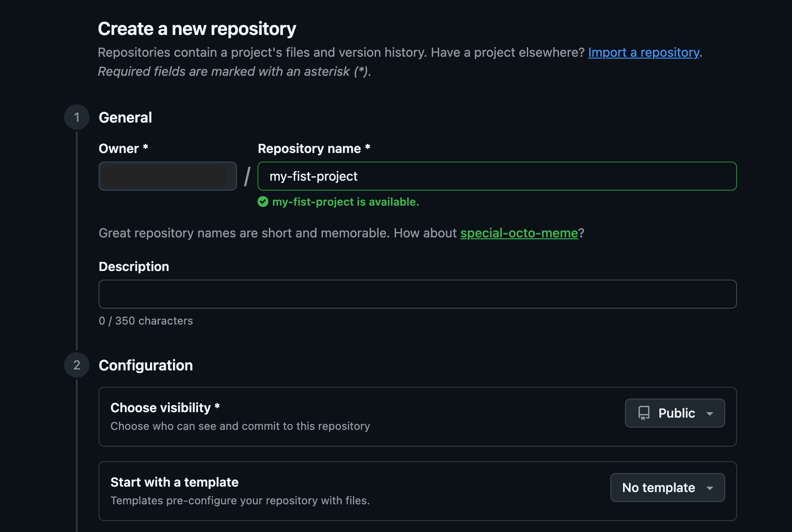Click the repository book icon in Public button
This screenshot has height=532, width=792.
pyautogui.click(x=644, y=413)
